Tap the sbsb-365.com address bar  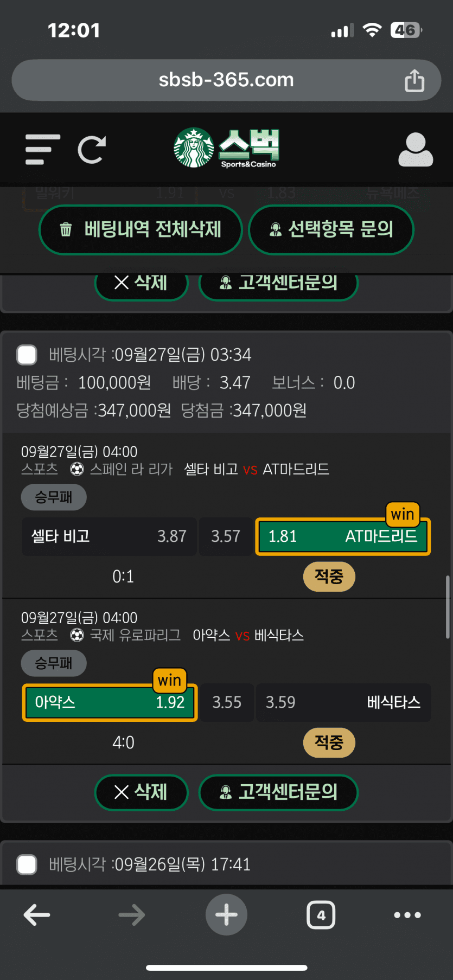226,80
